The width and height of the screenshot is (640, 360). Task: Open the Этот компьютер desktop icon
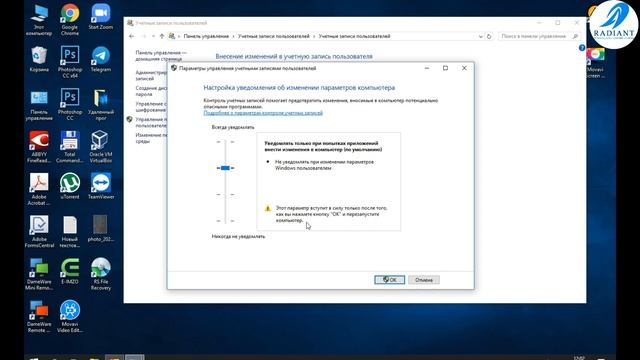39,20
